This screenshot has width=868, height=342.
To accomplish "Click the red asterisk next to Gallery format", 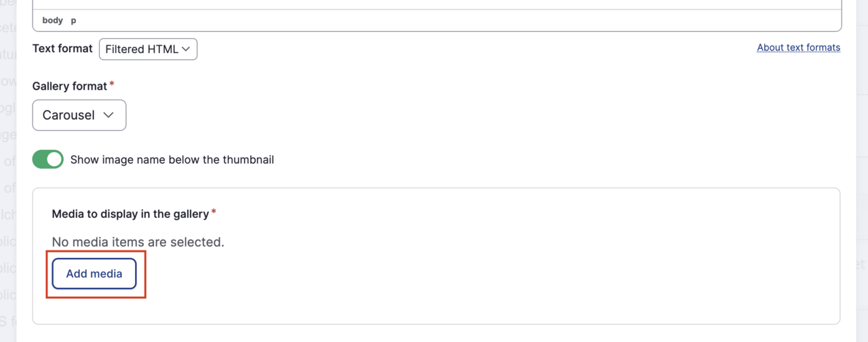I will tap(112, 85).
